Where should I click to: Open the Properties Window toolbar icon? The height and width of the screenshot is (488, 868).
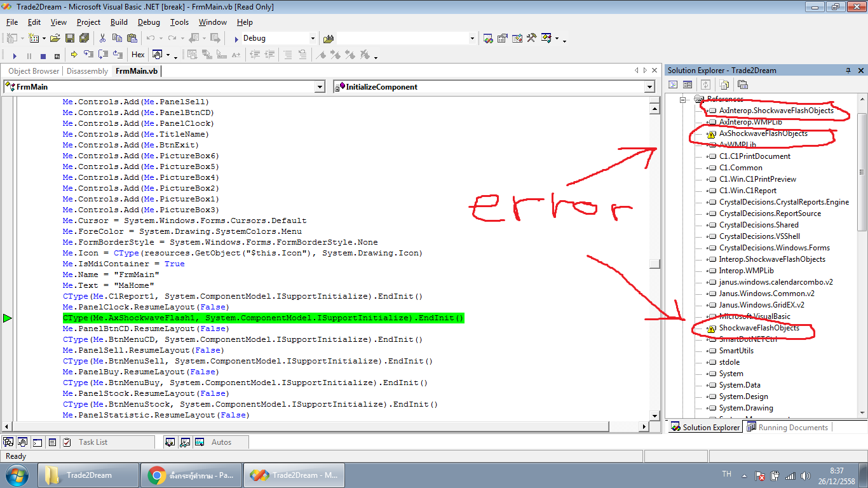pos(503,38)
